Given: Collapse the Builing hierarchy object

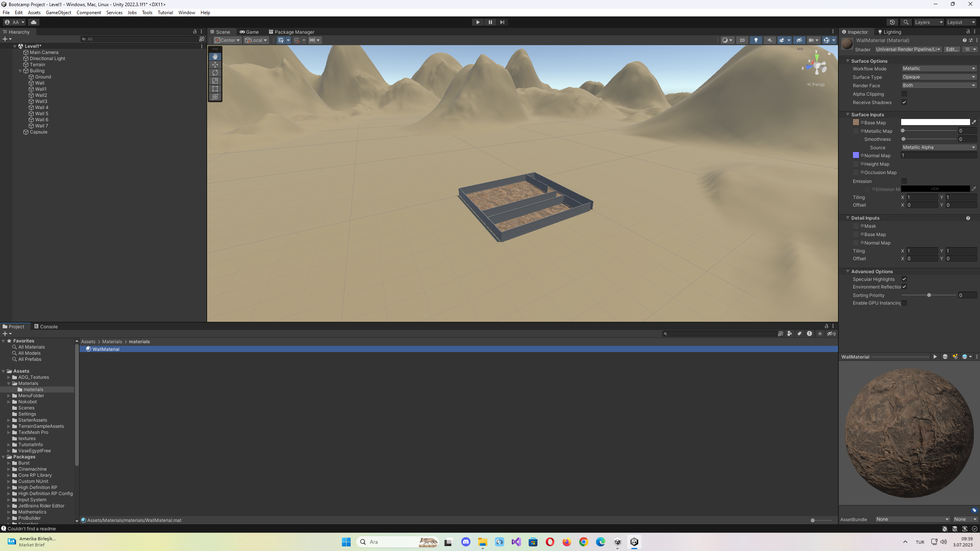Looking at the screenshot, I should (20, 71).
